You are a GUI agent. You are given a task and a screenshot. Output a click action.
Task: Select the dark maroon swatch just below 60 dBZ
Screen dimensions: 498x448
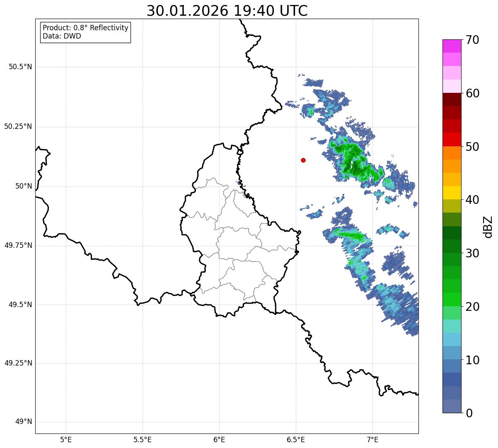click(452, 100)
